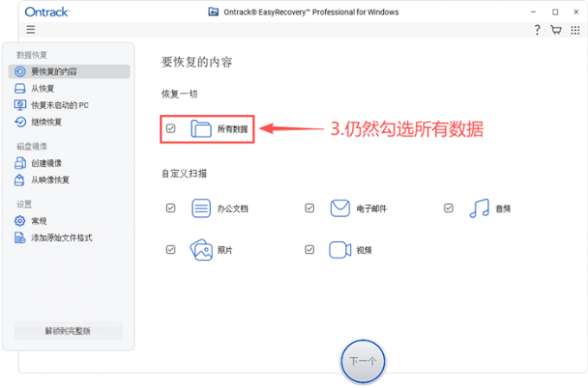The image size is (588, 388).
Task: Uncheck the 视频 checkbox
Action: (310, 250)
